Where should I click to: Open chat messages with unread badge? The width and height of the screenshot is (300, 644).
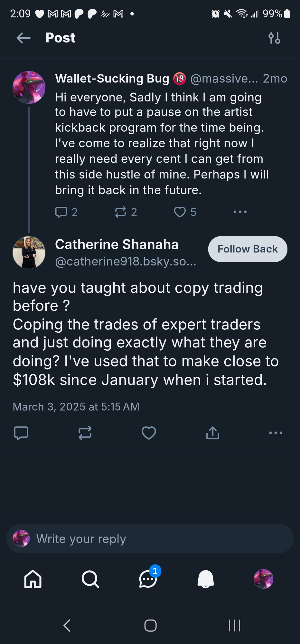[x=148, y=579]
